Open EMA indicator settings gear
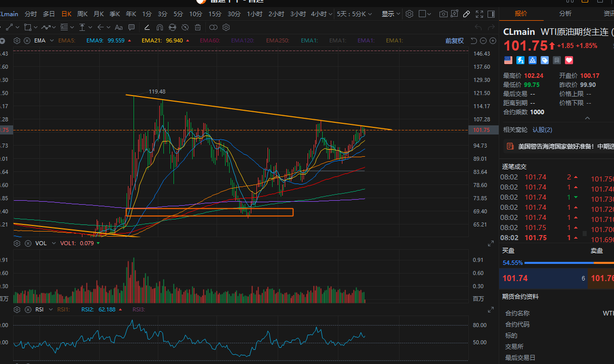The height and width of the screenshot is (364, 614). pos(17,40)
